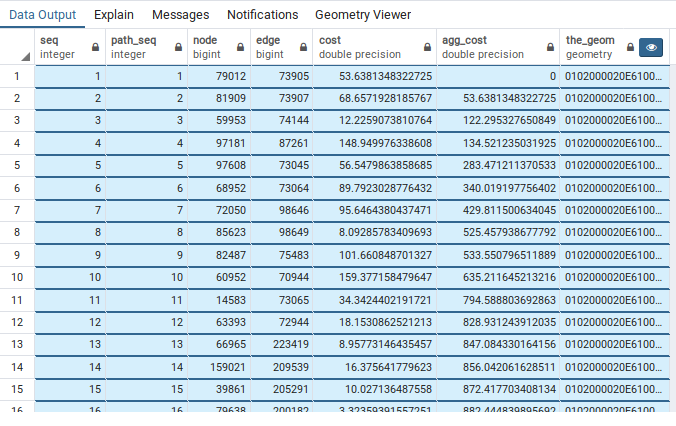Click agg_cost cell 872.417703408134
The height and width of the screenshot is (426, 676).
(498, 389)
